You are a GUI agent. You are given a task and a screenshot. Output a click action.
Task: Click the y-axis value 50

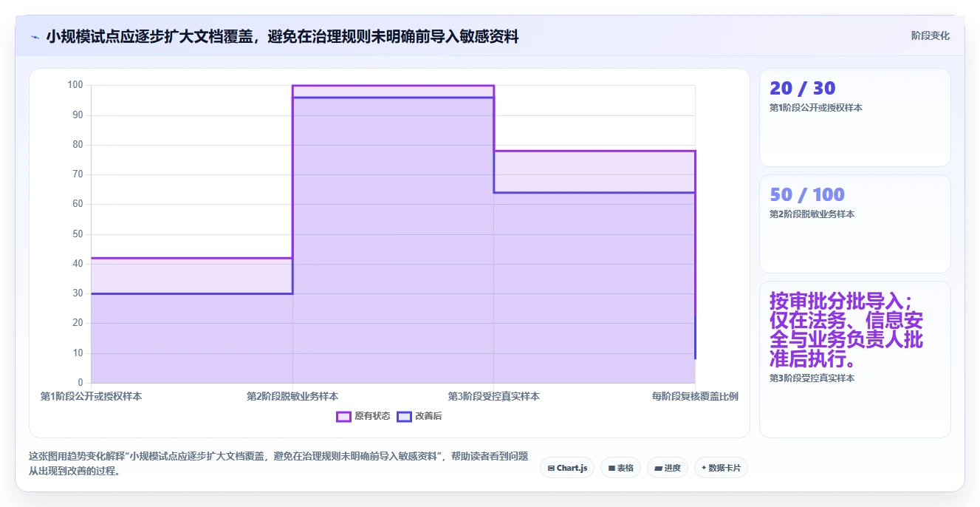(x=78, y=234)
